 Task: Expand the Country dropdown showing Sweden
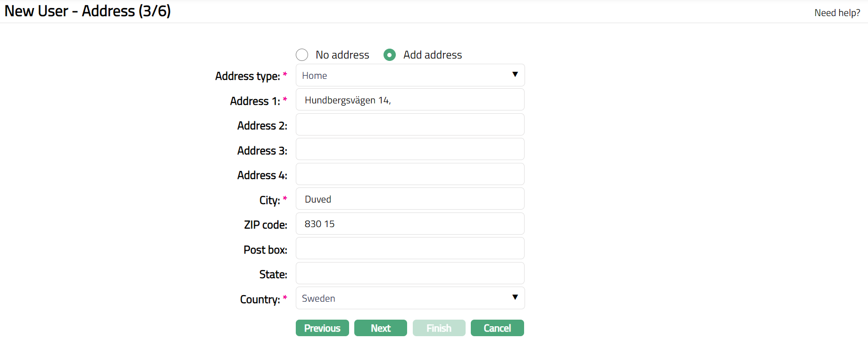click(409, 298)
